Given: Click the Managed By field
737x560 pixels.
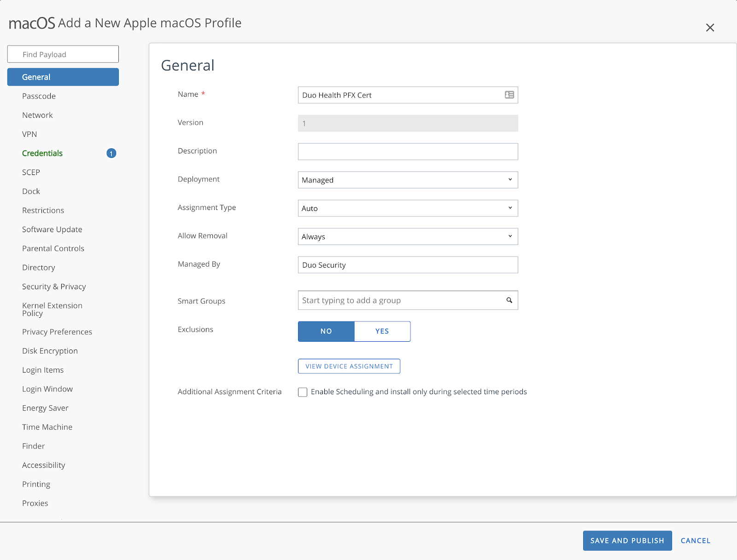Looking at the screenshot, I should [408, 265].
